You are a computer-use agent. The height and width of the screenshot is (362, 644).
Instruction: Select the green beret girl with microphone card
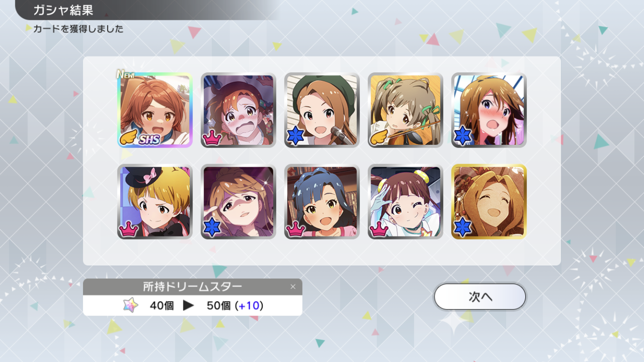click(x=322, y=110)
